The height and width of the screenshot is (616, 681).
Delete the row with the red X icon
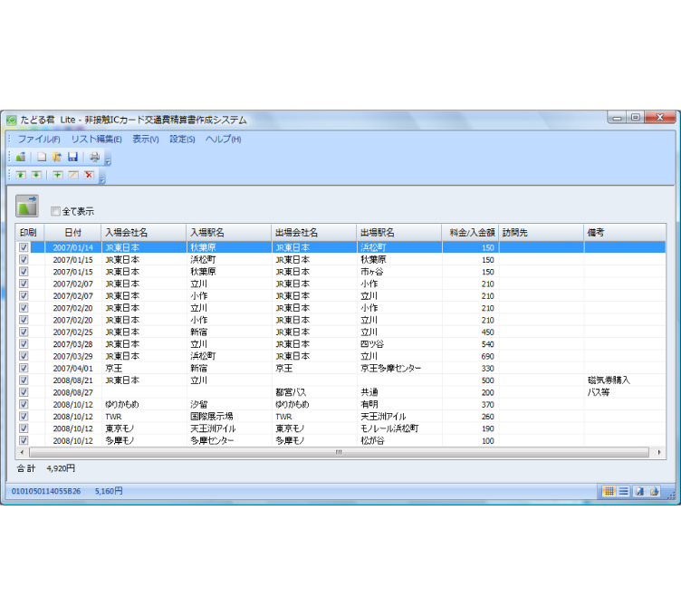tap(89, 175)
